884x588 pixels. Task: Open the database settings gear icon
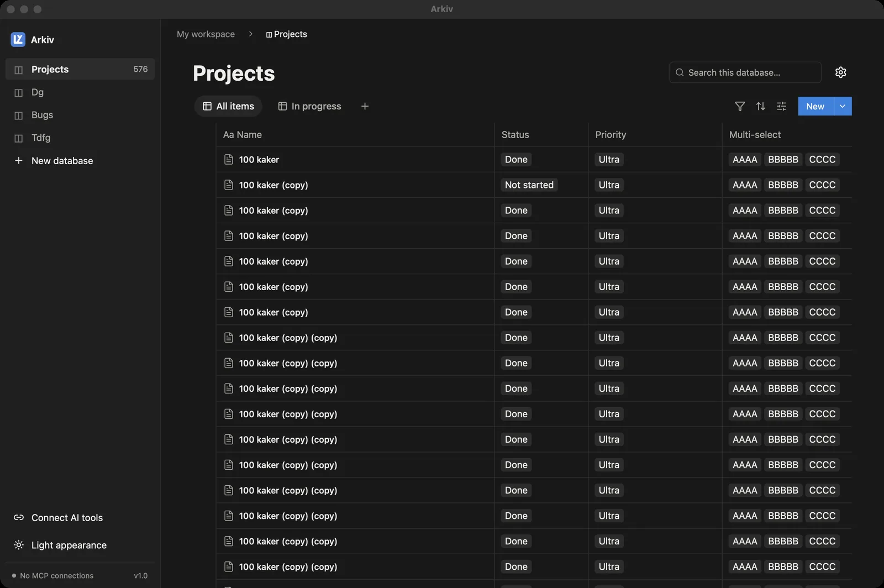tap(841, 72)
